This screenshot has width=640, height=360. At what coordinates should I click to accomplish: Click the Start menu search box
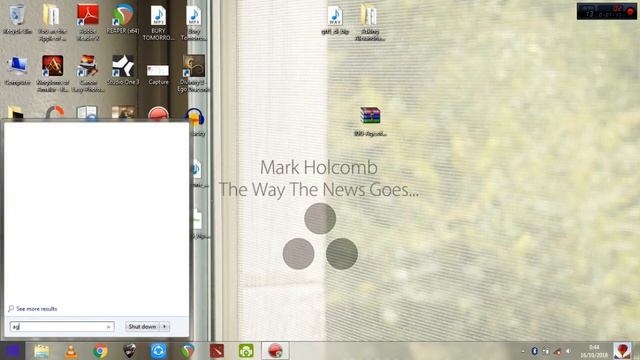[x=62, y=327]
